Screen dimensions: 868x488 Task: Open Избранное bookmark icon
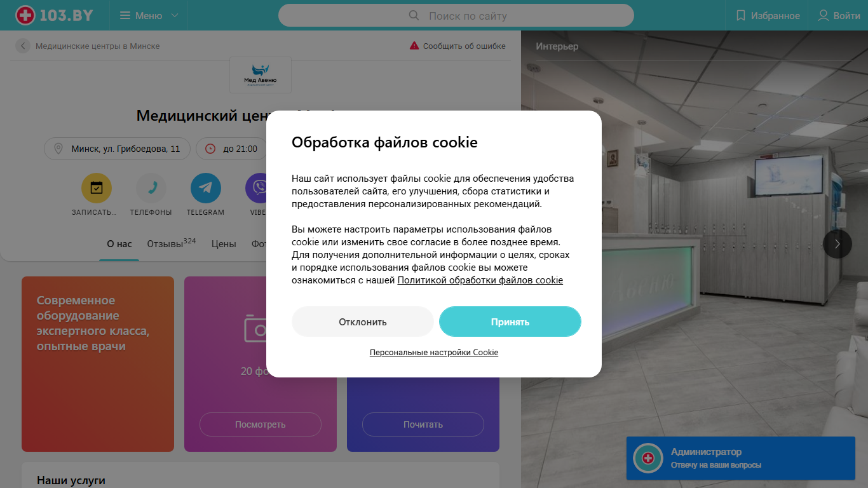click(x=740, y=15)
